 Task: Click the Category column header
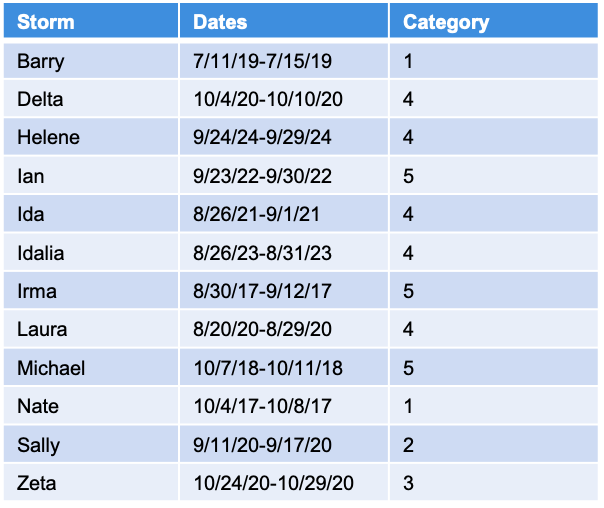[x=446, y=22]
